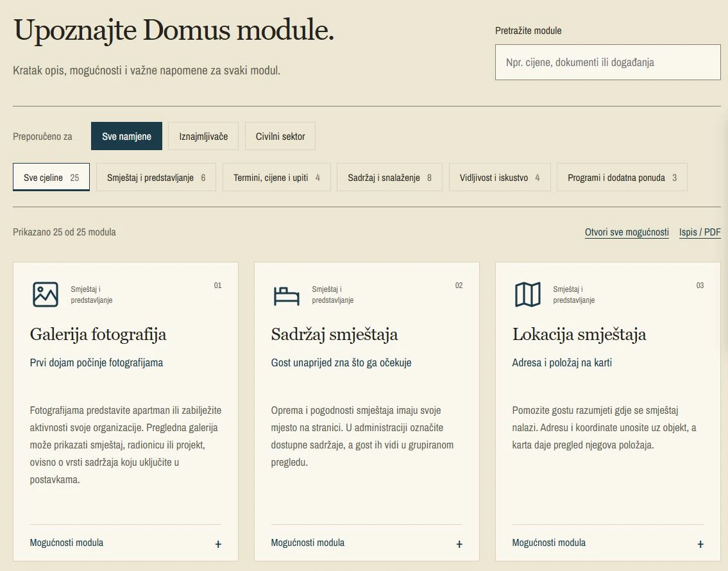Click the Galerija fotografija image icon
This screenshot has height=571, width=728.
click(x=46, y=294)
